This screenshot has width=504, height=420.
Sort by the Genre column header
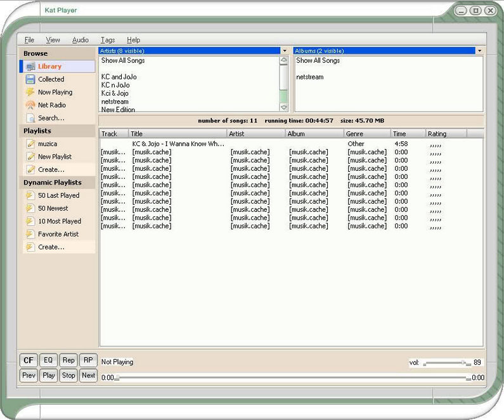(x=367, y=134)
